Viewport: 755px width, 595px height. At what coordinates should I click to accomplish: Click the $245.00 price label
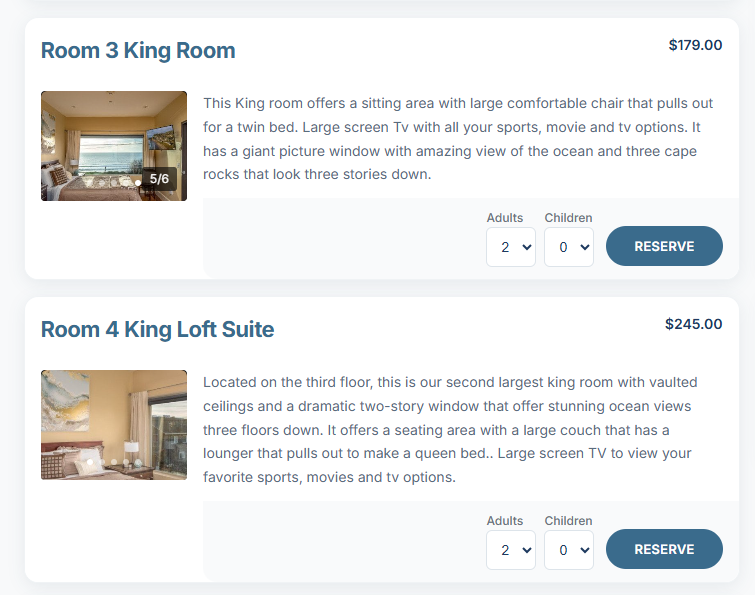point(693,324)
